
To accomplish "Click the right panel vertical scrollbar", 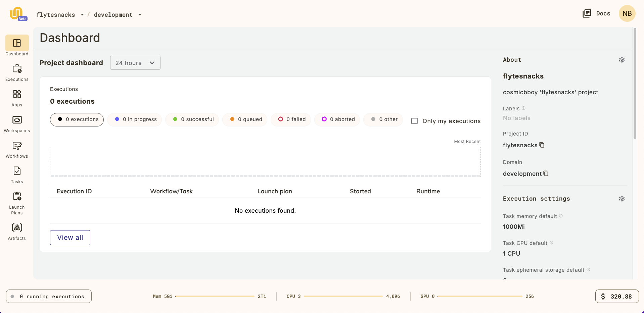I will click(635, 84).
